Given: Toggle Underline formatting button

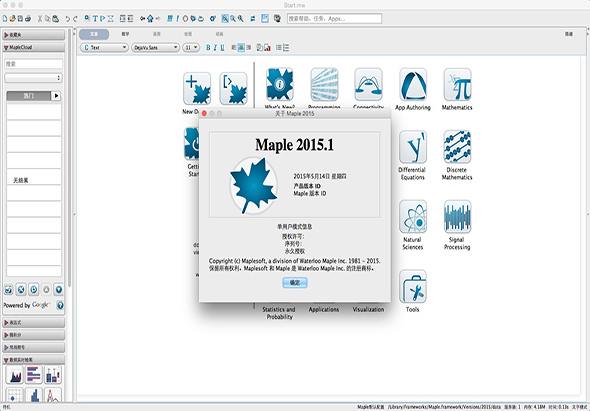Looking at the screenshot, I should (x=222, y=48).
